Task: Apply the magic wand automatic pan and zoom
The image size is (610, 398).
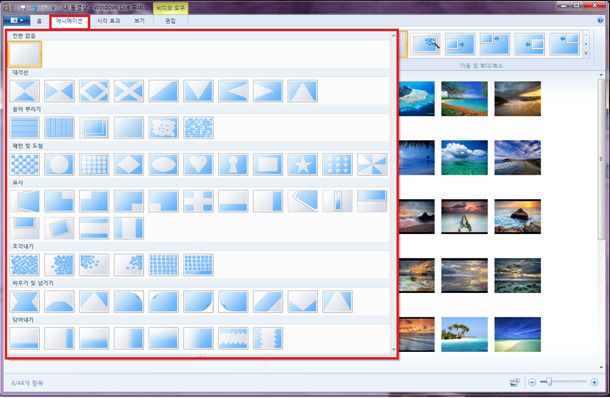Action: tap(426, 44)
